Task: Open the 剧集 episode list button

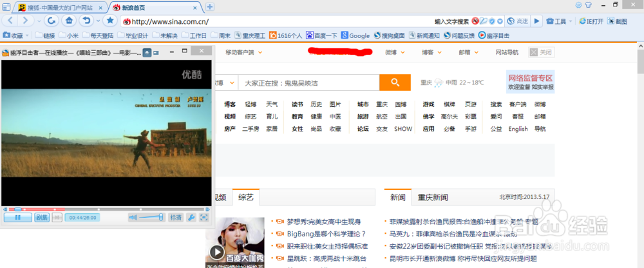Action: tap(41, 218)
